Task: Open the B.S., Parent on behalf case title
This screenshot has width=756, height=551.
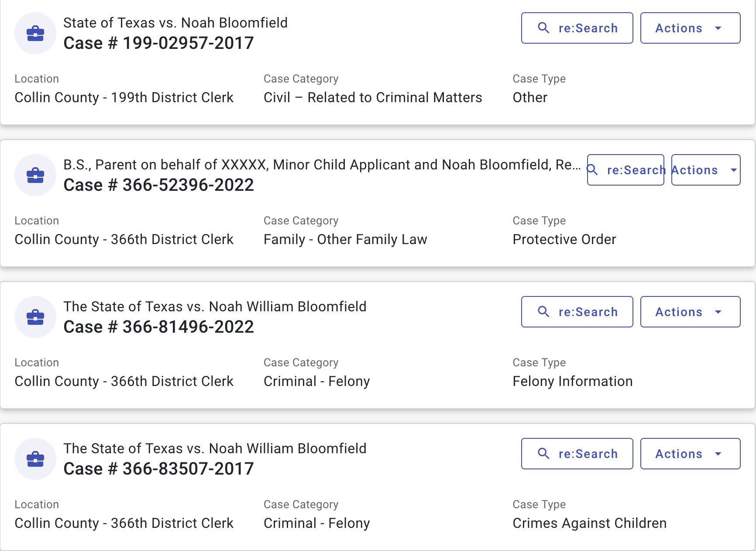Action: click(x=322, y=165)
